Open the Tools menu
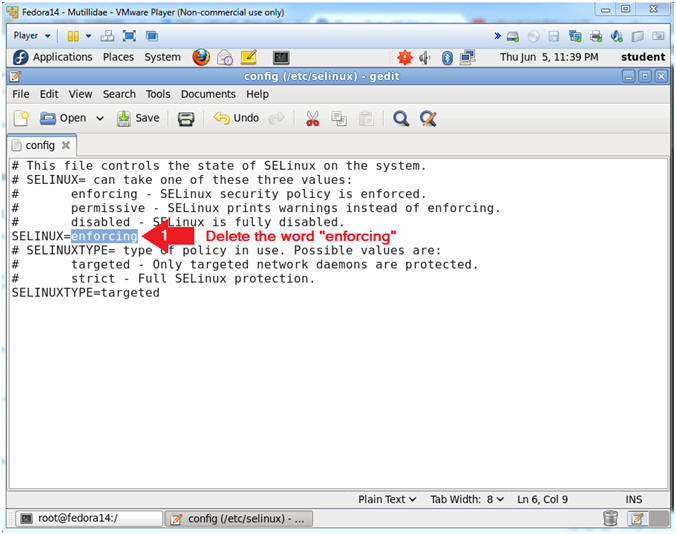The height and width of the screenshot is (534, 676). pos(158,94)
